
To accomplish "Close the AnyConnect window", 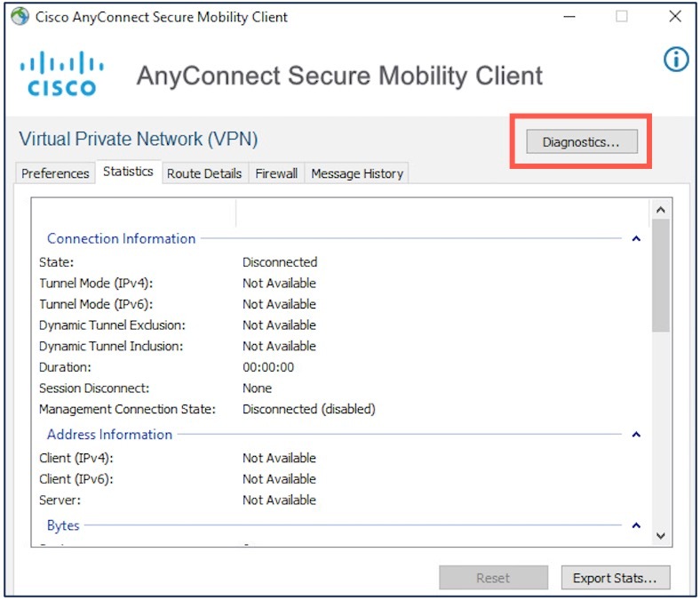I will (675, 17).
